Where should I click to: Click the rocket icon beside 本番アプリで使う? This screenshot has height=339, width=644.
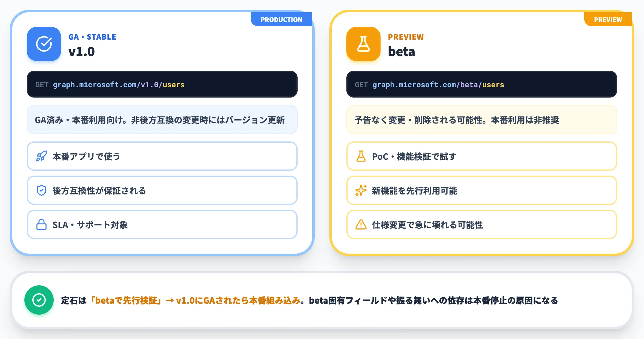click(41, 156)
